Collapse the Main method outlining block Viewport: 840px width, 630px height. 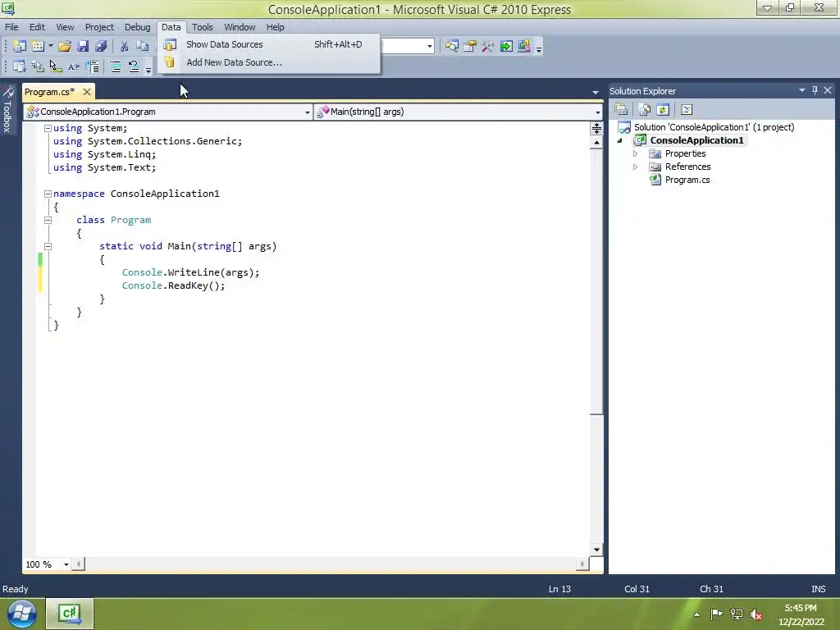[48, 246]
